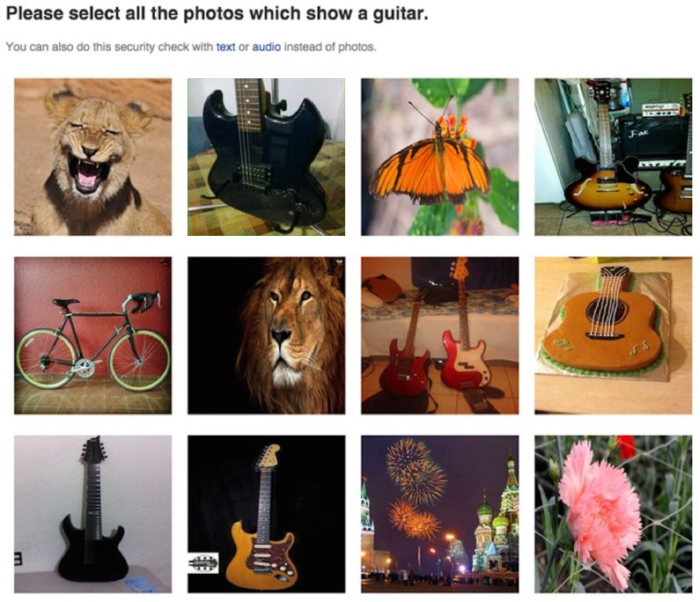Screen dimensions: 700x602
Task: Switch to audio security check link
Action: coord(267,47)
